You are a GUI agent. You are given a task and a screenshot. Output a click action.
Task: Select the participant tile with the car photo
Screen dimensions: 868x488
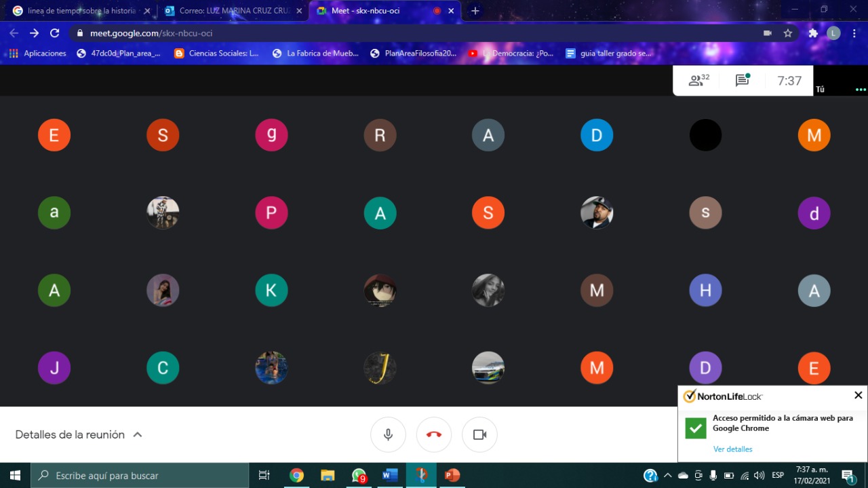coord(488,368)
